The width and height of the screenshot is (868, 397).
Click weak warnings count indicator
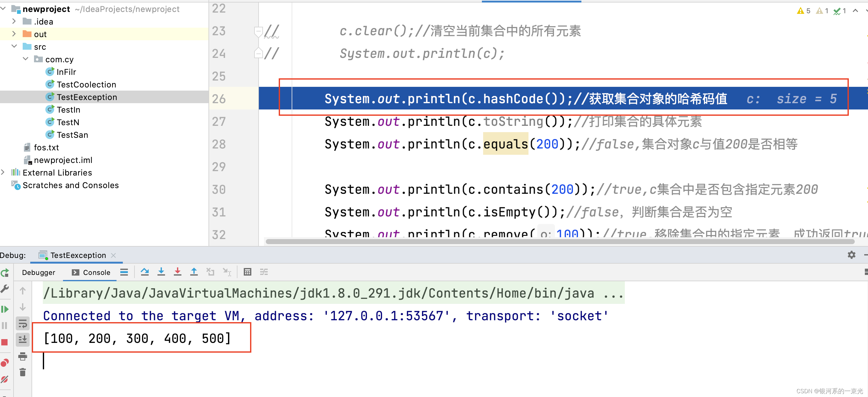pyautogui.click(x=822, y=11)
